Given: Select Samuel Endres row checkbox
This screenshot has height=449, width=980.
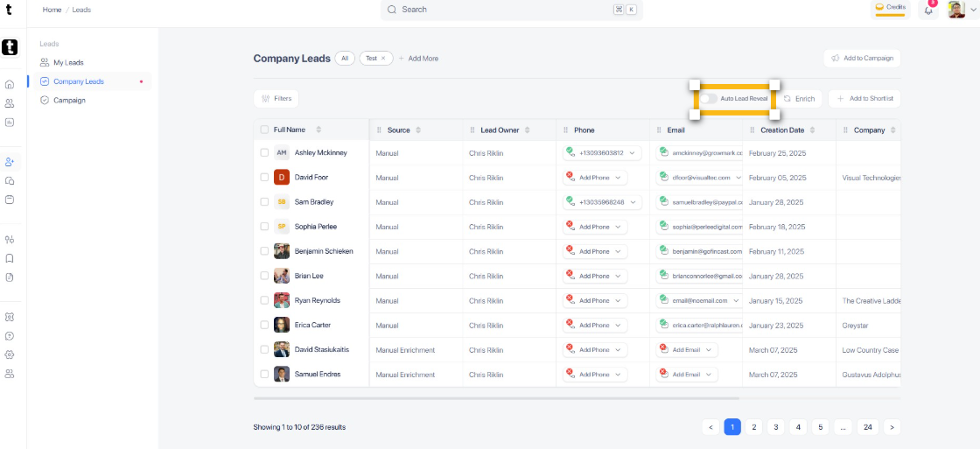Looking at the screenshot, I should pos(264,375).
